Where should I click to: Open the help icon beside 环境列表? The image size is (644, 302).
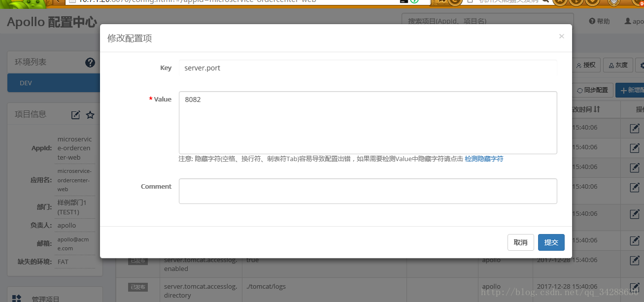click(x=90, y=62)
